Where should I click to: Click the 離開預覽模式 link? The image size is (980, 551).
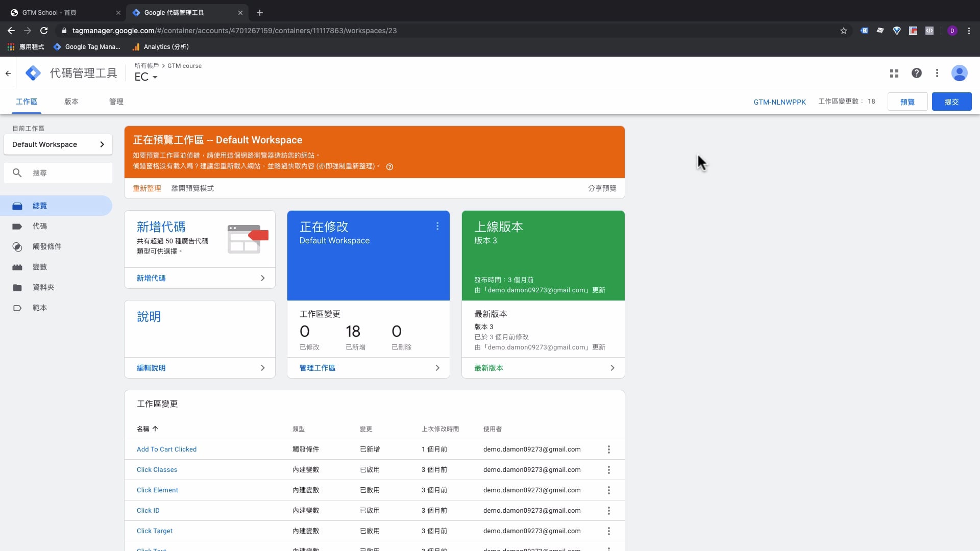pyautogui.click(x=192, y=188)
